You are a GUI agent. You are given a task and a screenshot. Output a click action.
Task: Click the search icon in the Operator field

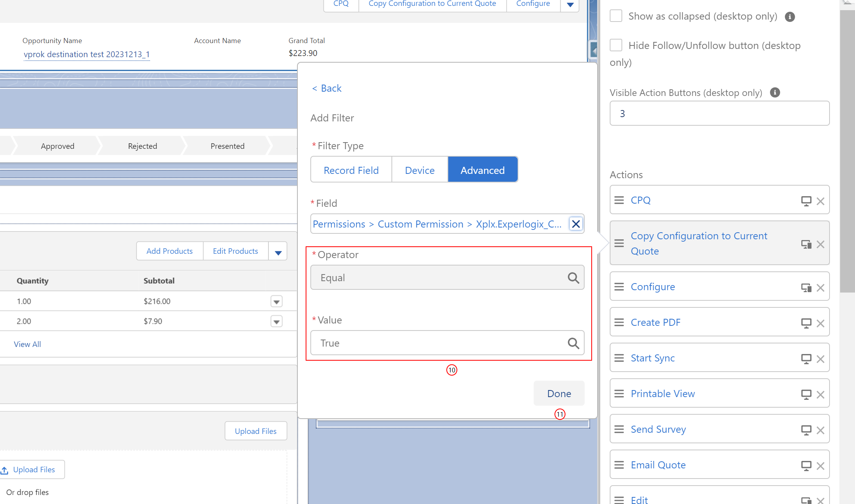[573, 278]
